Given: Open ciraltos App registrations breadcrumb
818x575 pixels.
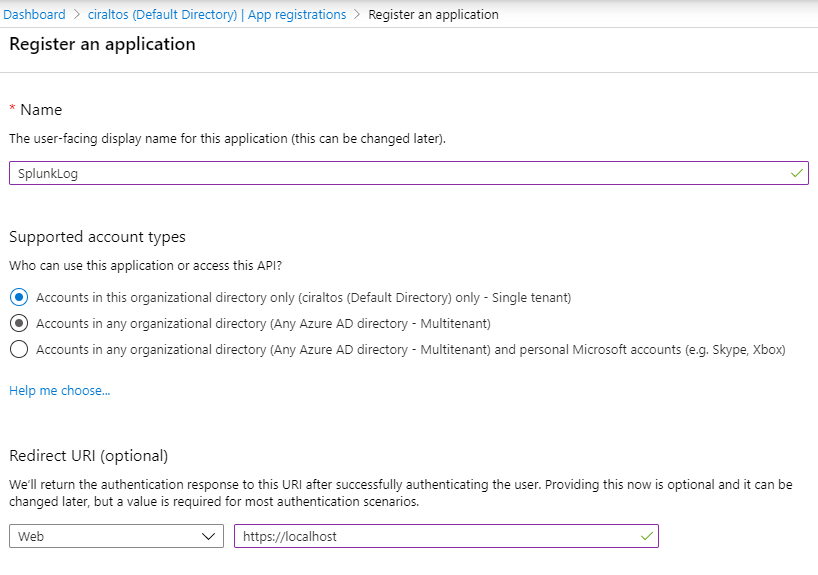Looking at the screenshot, I should [x=216, y=14].
